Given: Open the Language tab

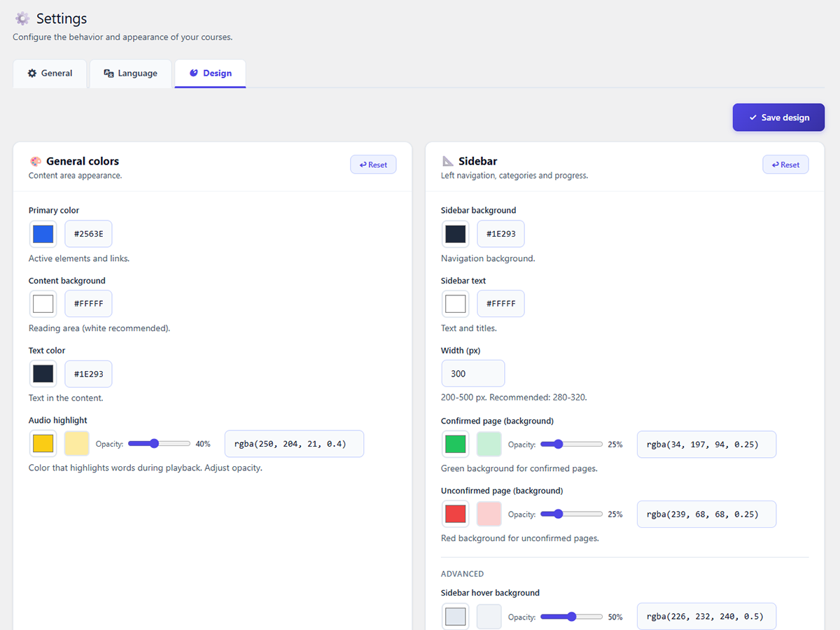Looking at the screenshot, I should pyautogui.click(x=130, y=73).
